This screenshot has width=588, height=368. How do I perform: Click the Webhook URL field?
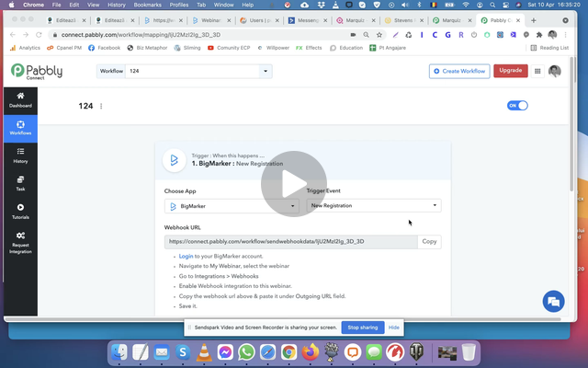tap(290, 241)
